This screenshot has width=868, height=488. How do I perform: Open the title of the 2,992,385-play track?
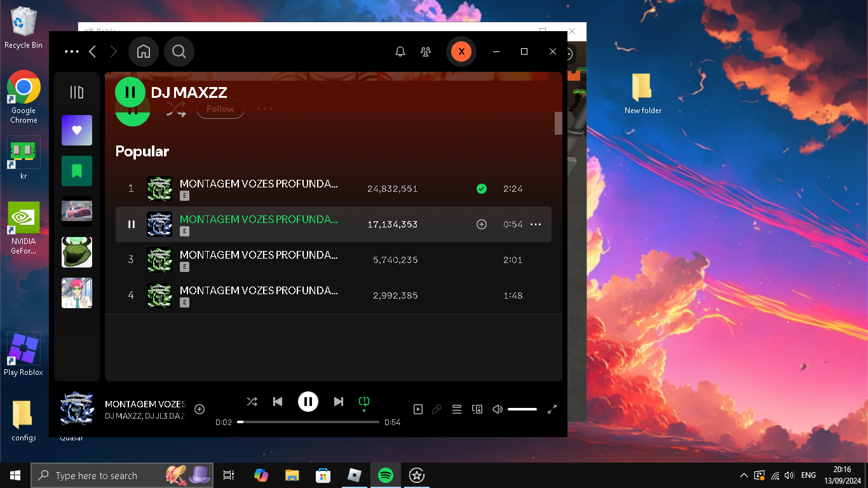click(259, 290)
